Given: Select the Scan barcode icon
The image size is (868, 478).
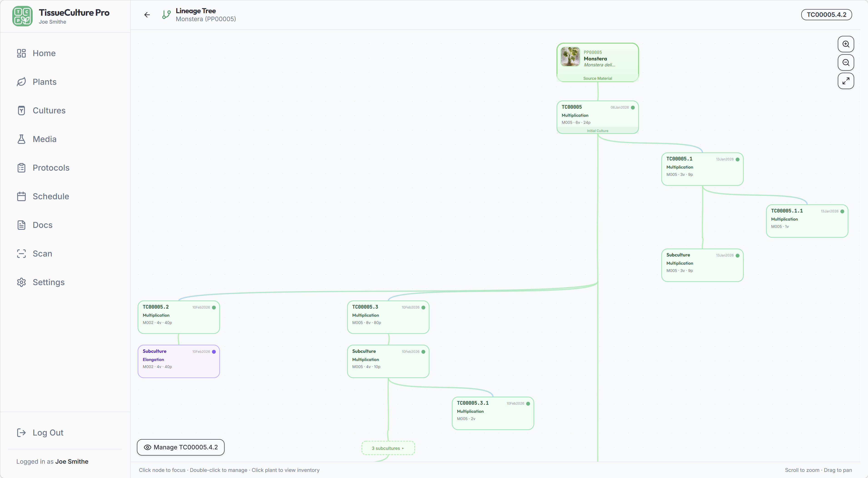Looking at the screenshot, I should [22, 254].
